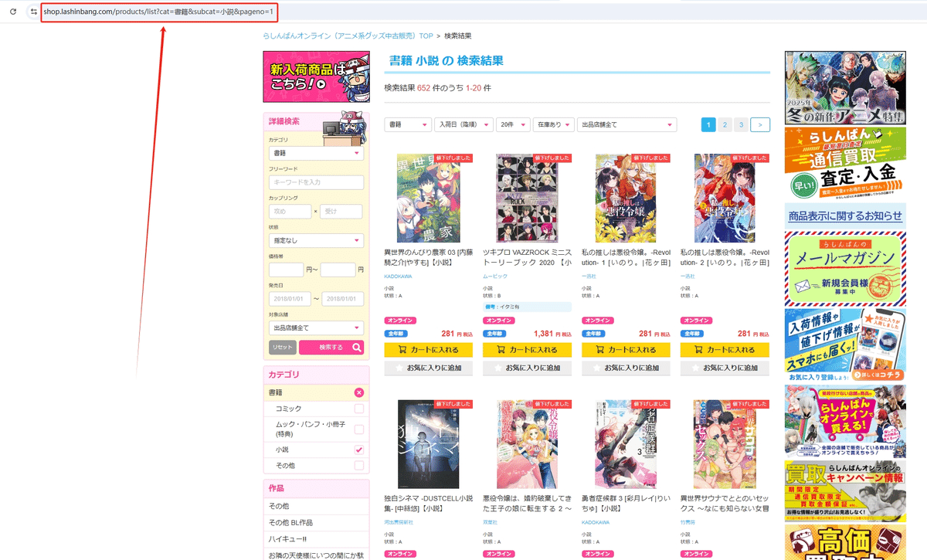Remove the 書籍 category with the pink X
Image resolution: width=927 pixels, height=560 pixels.
click(x=358, y=392)
